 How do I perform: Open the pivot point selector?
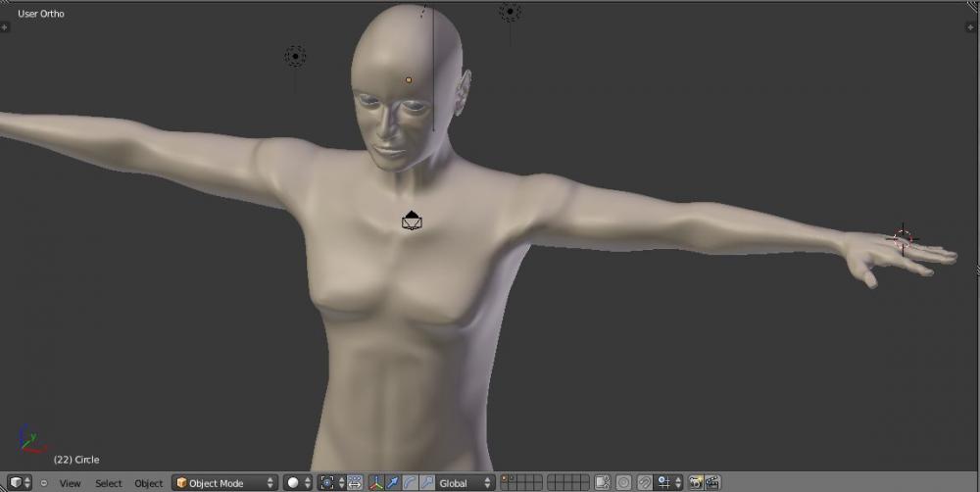click(331, 482)
